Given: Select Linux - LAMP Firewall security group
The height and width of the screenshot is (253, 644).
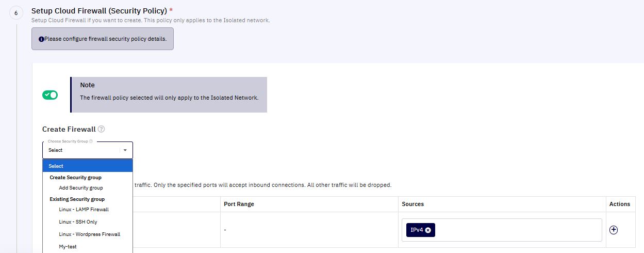Looking at the screenshot, I should pyautogui.click(x=84, y=210).
